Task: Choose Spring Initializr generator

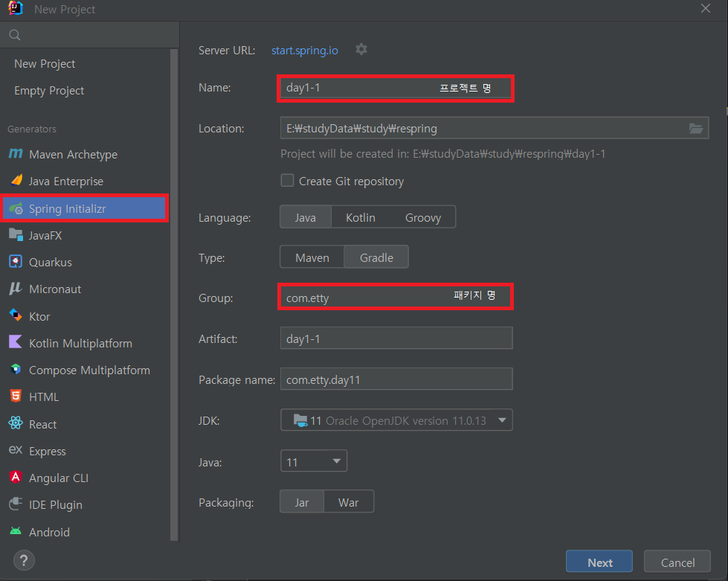Action: [85, 208]
